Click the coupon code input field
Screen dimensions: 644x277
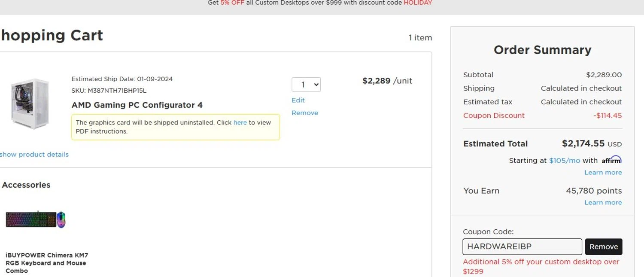point(522,247)
